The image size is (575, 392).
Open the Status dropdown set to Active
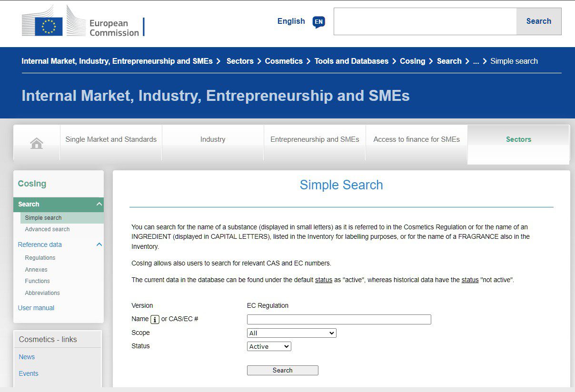pyautogui.click(x=269, y=346)
